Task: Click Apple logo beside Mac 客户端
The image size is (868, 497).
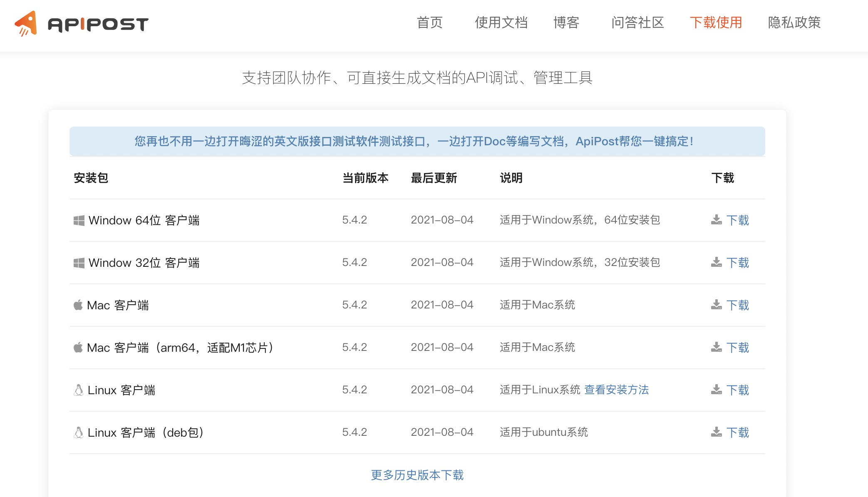Action: tap(78, 305)
